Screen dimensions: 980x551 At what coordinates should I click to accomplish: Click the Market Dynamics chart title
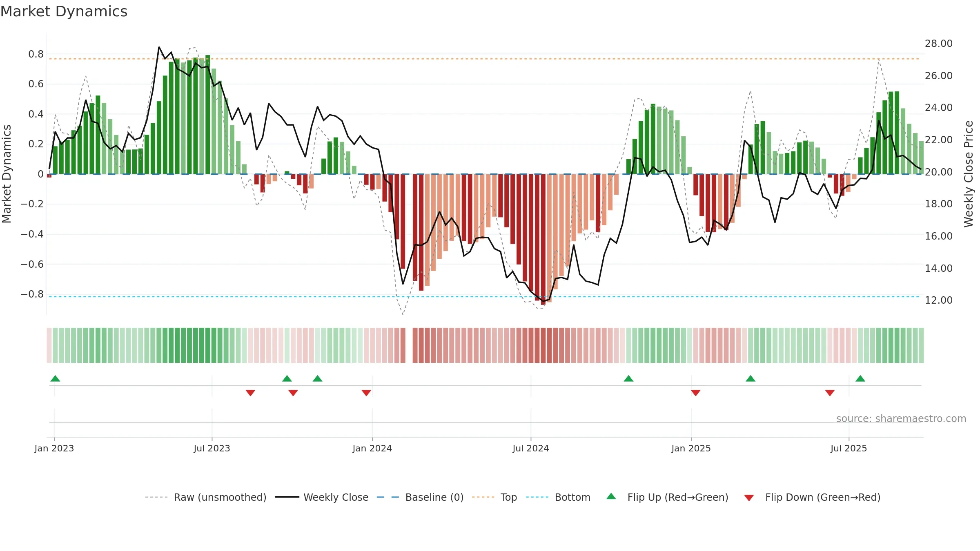tap(64, 11)
